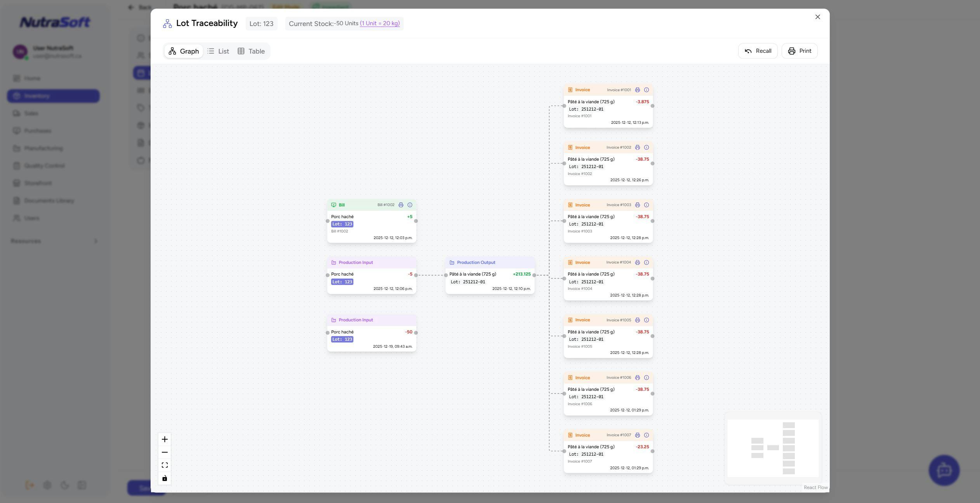Click the Recall button

(757, 51)
